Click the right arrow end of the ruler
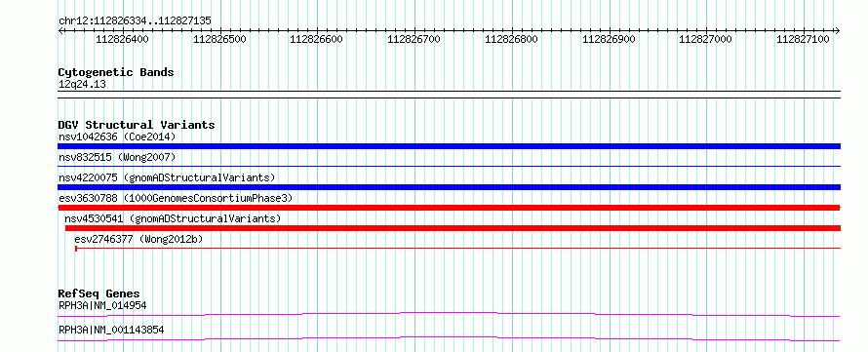This screenshot has width=868, height=352. pyautogui.click(x=838, y=30)
